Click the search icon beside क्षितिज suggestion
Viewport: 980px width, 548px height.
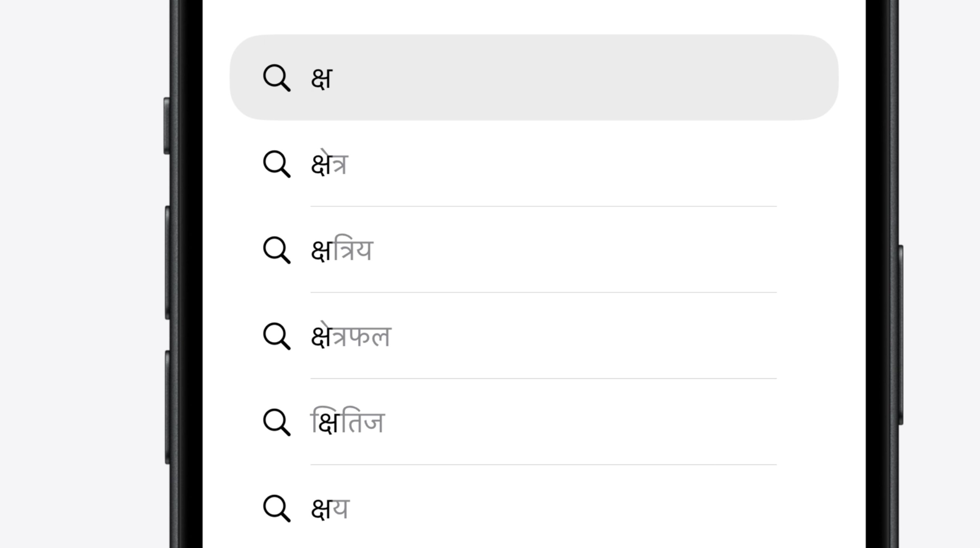coord(276,422)
